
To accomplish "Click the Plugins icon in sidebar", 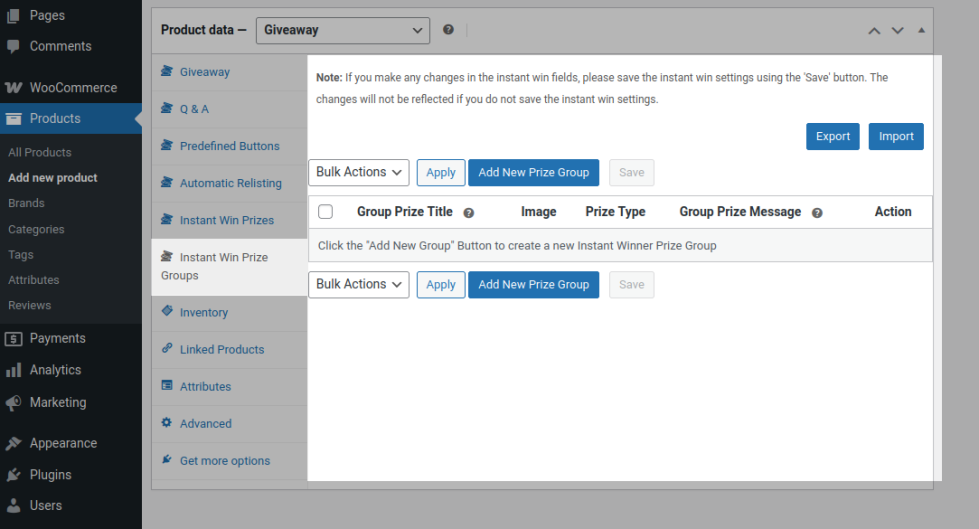I will [14, 475].
